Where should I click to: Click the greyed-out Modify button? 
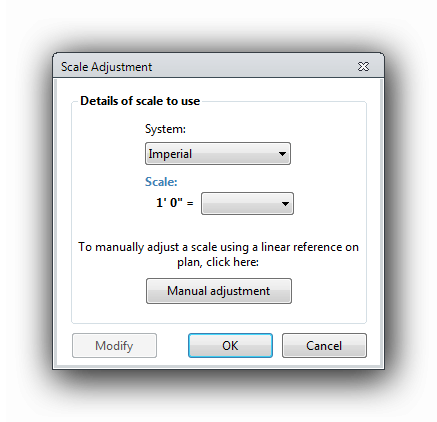[114, 346]
